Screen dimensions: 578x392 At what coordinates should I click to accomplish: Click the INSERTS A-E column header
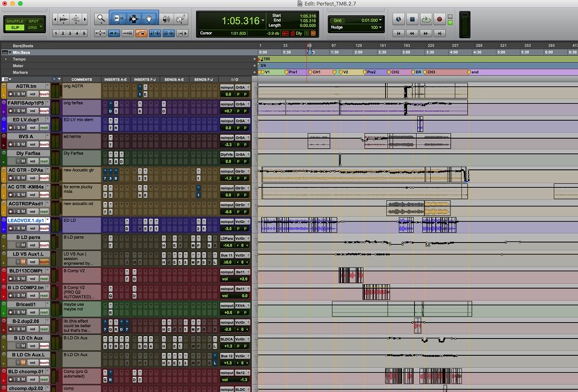point(115,79)
